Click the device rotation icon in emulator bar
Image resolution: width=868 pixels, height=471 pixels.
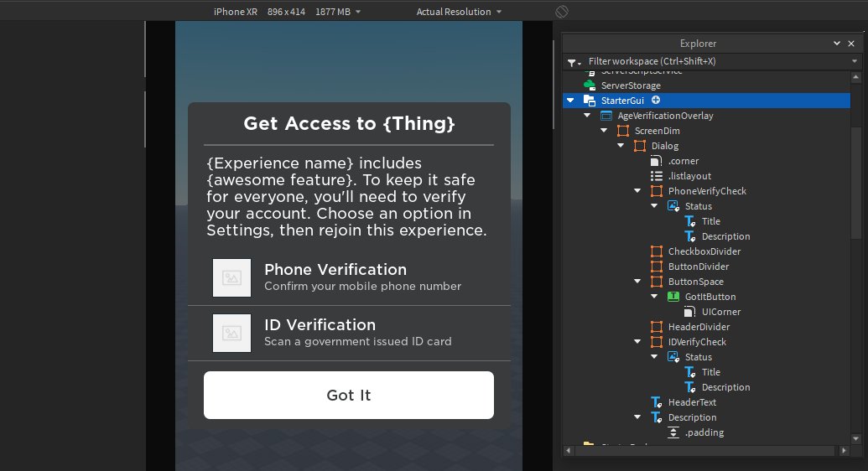pos(562,12)
